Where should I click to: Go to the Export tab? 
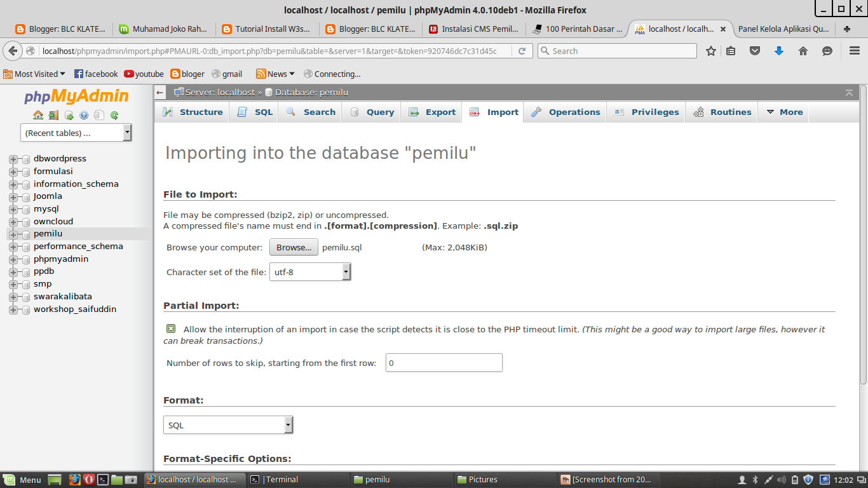tap(432, 112)
